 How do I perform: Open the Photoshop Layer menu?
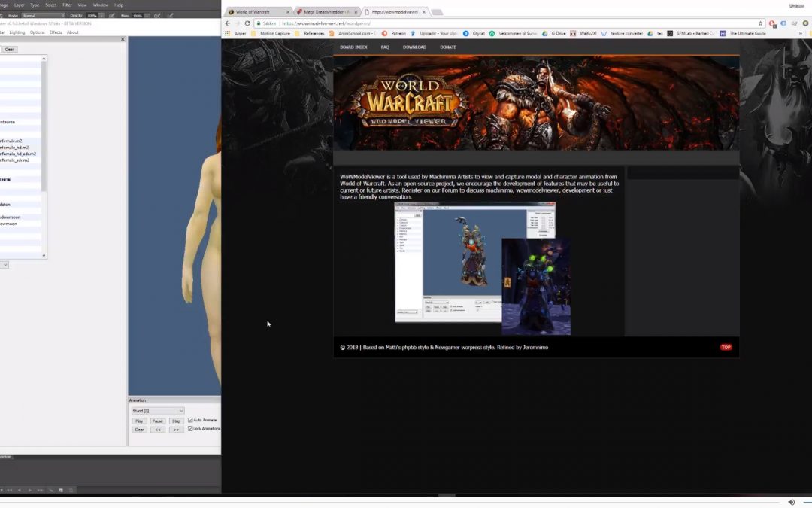click(19, 5)
